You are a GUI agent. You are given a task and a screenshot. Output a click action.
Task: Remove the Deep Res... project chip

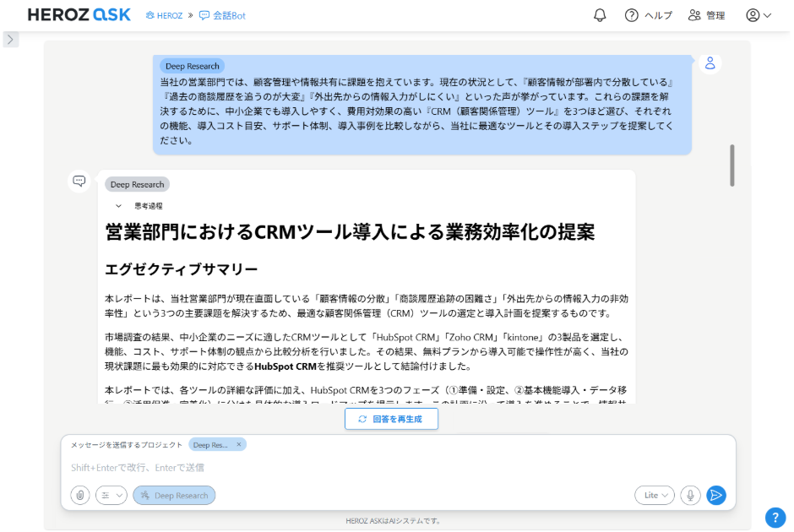pos(239,444)
